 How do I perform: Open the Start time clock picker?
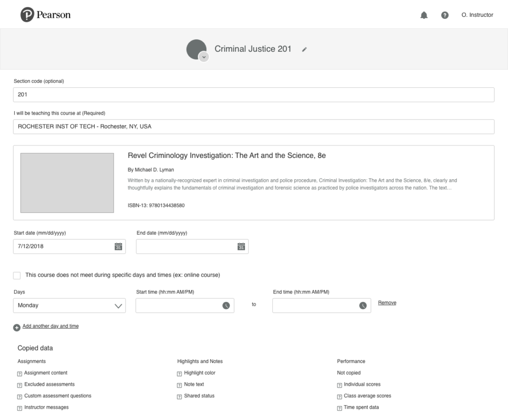click(x=226, y=305)
